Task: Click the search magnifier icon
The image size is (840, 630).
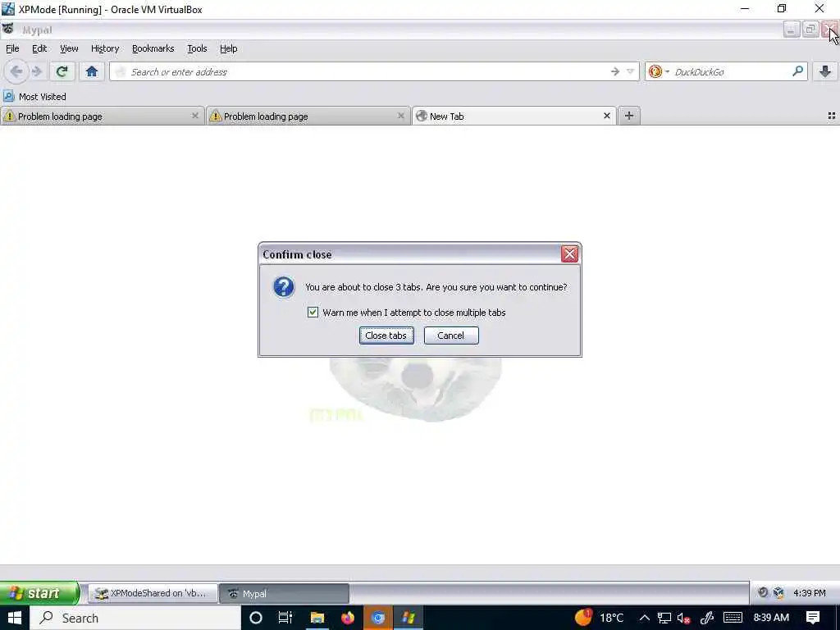Action: tap(797, 71)
